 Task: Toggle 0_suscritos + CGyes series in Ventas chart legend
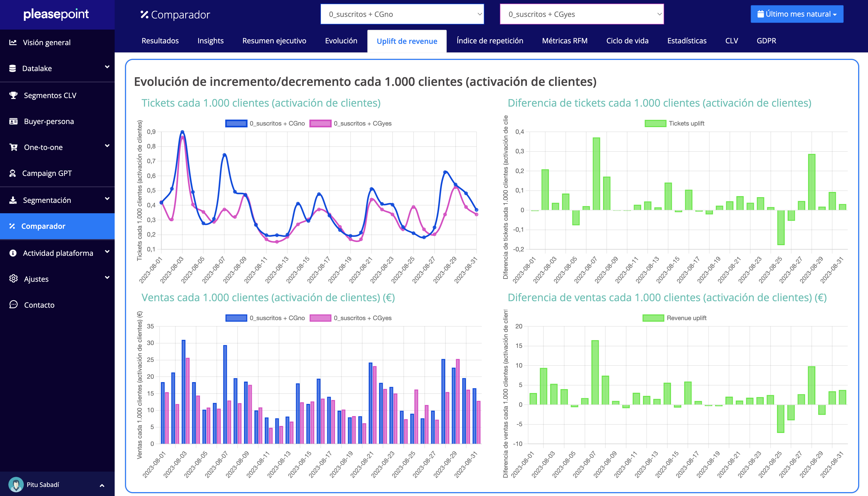[x=351, y=318]
